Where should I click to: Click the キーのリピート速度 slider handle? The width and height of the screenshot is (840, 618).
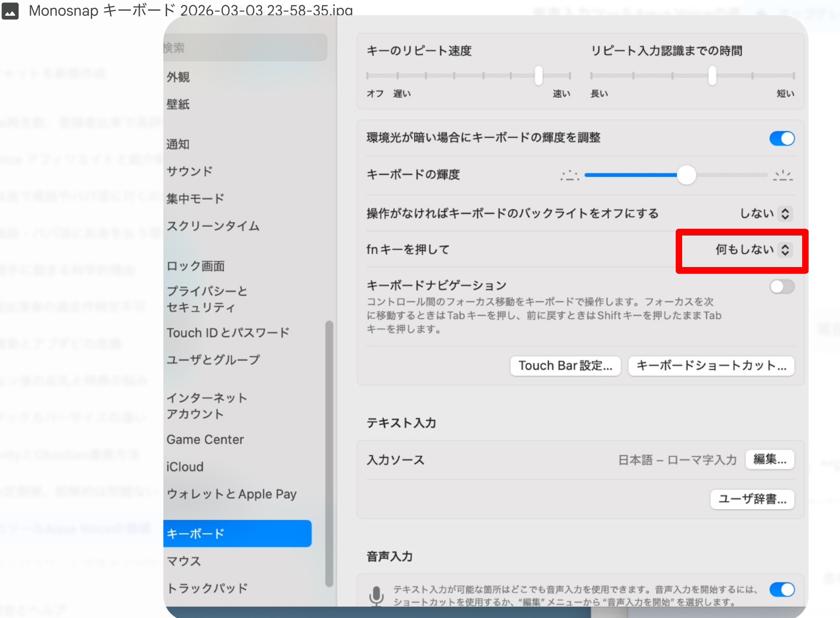[x=539, y=76]
